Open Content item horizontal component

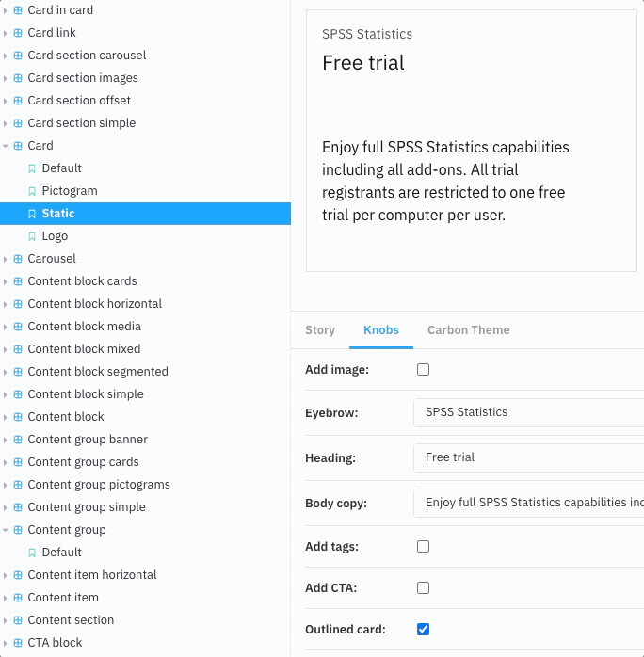92,575
